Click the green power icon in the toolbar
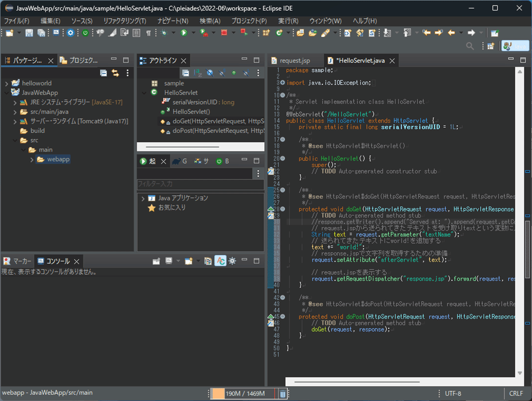532x401 pixels. coord(85,33)
